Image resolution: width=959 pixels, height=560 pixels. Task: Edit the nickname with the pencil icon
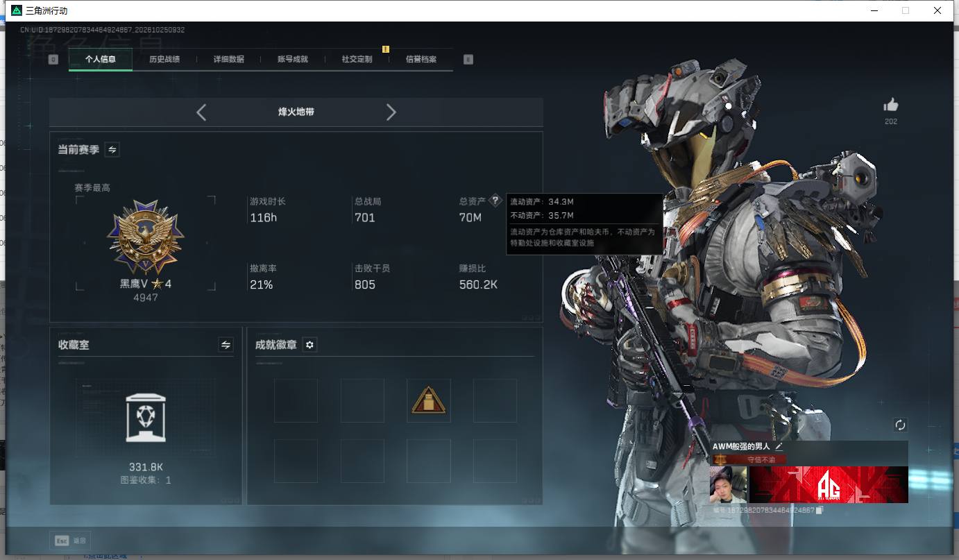click(x=779, y=447)
